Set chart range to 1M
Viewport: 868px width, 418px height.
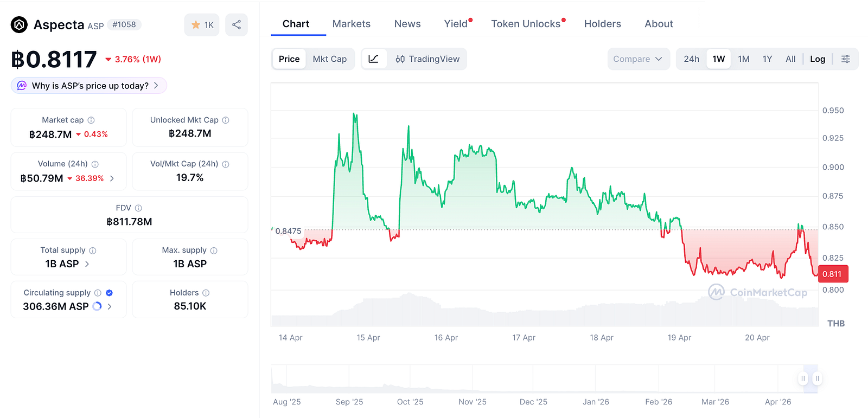[x=744, y=59]
